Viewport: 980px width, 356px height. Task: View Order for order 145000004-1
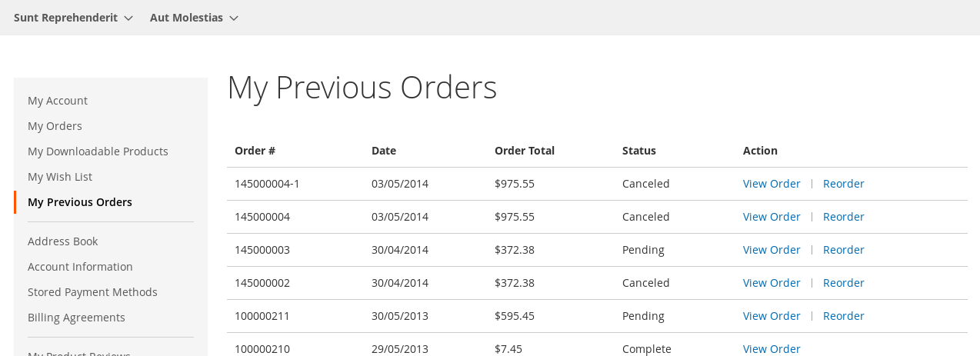772,184
